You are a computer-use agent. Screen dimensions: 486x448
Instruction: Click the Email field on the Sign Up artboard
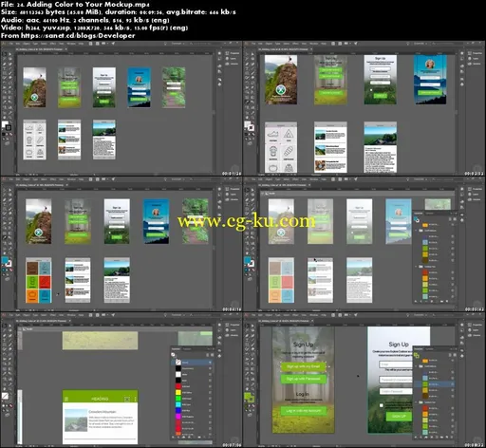pos(396,364)
